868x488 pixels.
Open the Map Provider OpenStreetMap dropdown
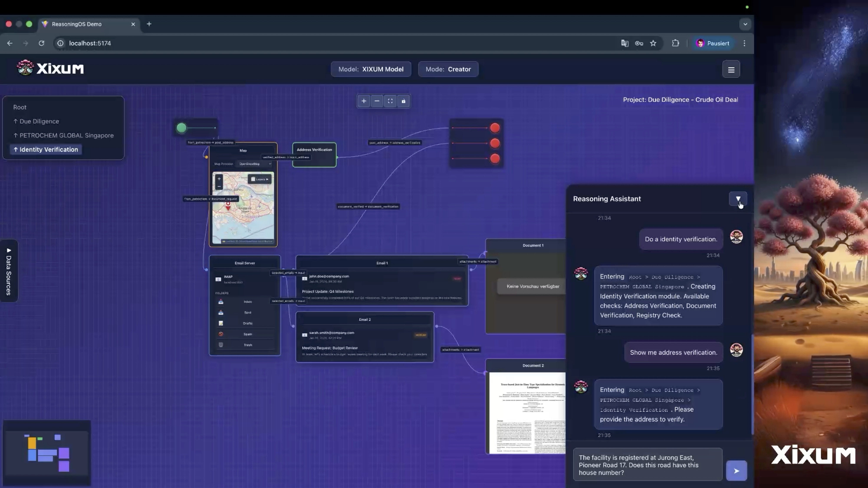[x=255, y=164]
